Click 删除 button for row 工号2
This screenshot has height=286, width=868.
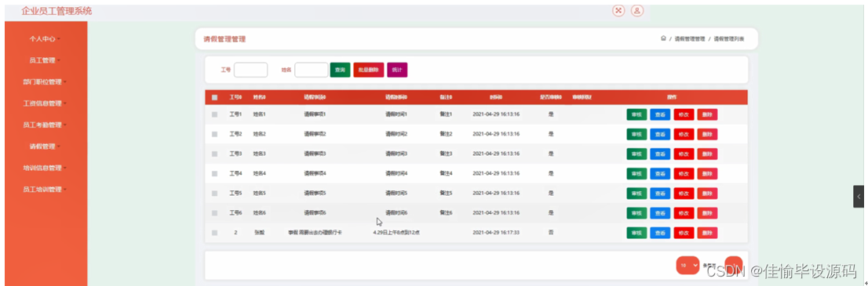pyautogui.click(x=707, y=134)
